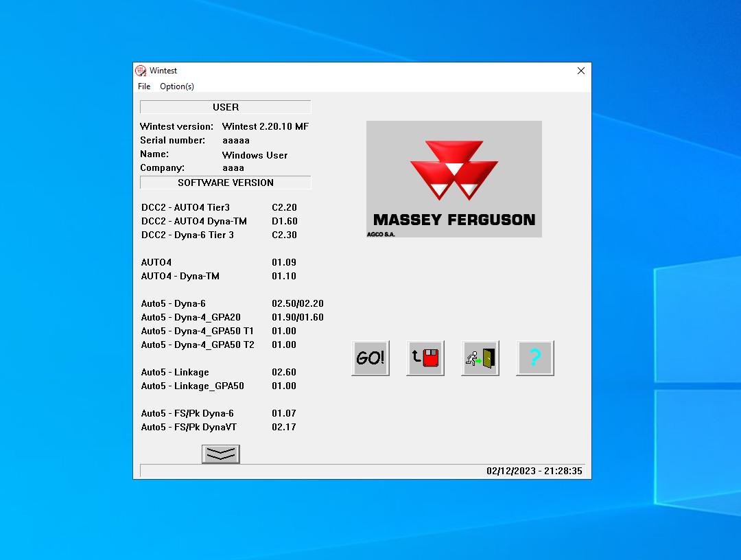Click the GO! start button
741x560 pixels.
pyautogui.click(x=370, y=358)
